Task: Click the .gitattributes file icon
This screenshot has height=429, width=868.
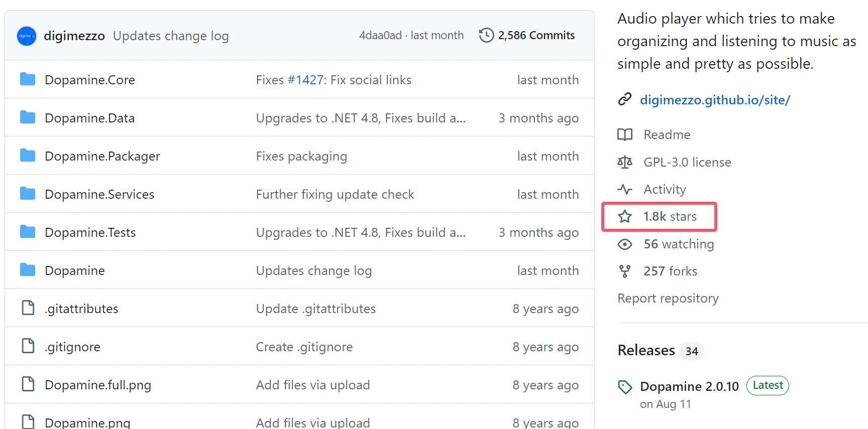Action: pos(28,308)
